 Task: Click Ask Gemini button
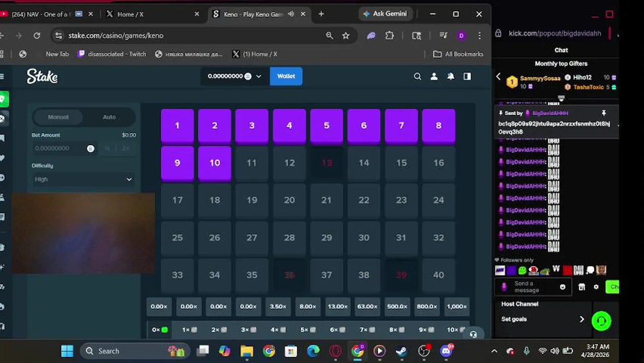[387, 14]
